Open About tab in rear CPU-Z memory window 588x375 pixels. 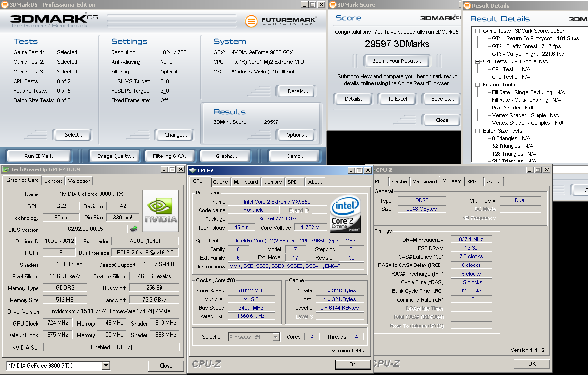494,181
